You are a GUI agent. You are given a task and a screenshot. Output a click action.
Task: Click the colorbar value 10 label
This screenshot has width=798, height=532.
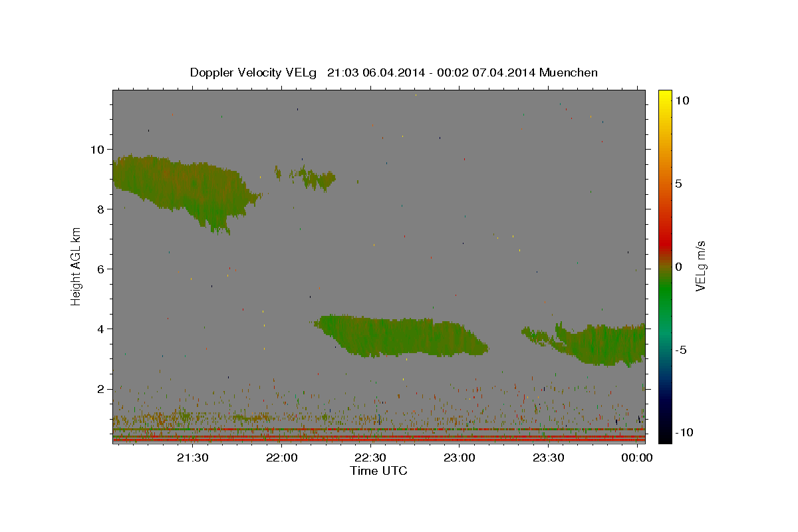682,100
